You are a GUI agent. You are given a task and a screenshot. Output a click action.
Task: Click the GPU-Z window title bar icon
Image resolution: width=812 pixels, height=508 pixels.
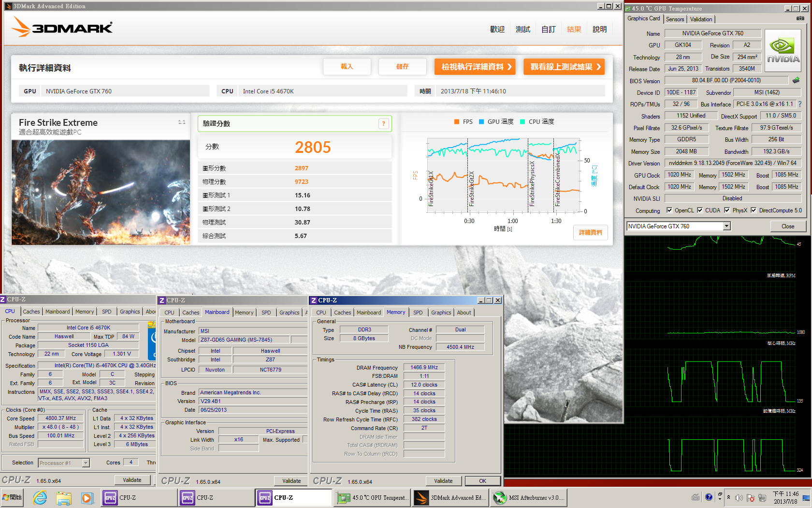(x=628, y=9)
